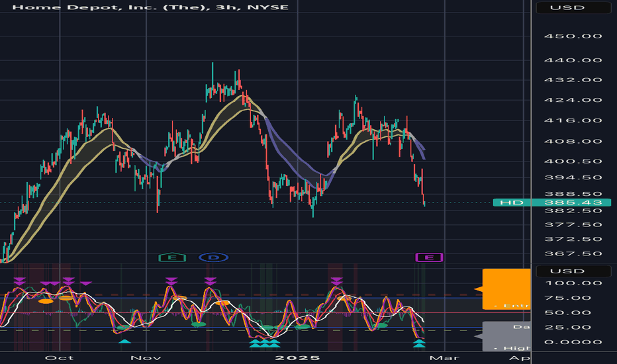The image size is (617, 364).
Task: Click the 424.00 price axis label
Action: click(573, 100)
